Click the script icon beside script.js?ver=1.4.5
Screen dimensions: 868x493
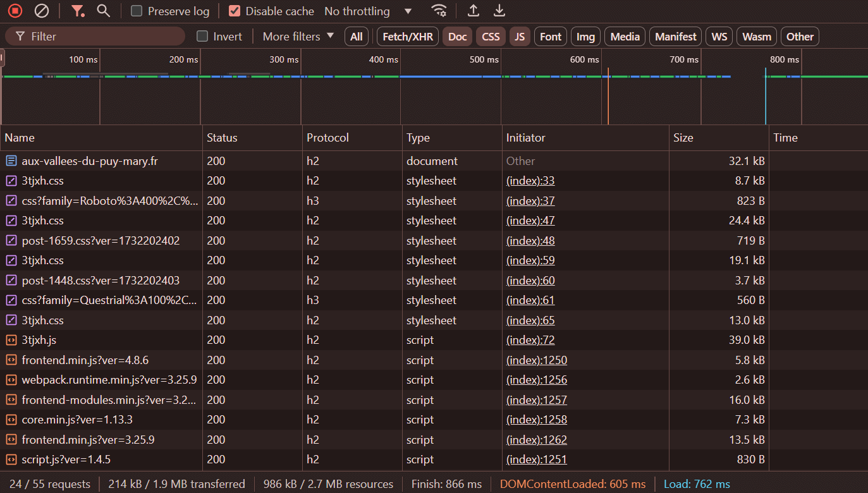coord(11,460)
